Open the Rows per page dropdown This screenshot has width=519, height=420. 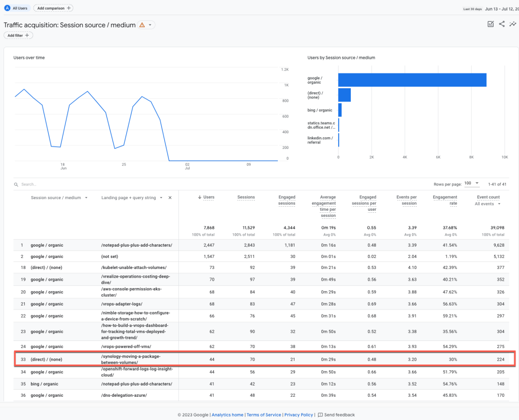(472, 183)
